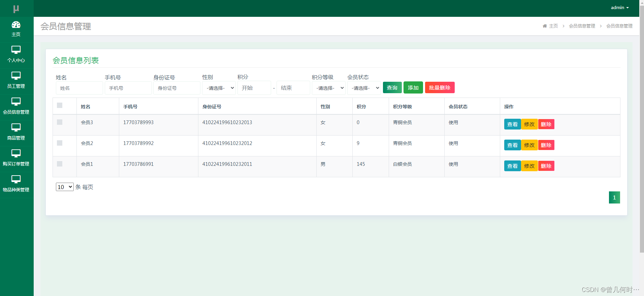Toggle the select-all checkbox in table header
The width and height of the screenshot is (644, 296).
60,105
